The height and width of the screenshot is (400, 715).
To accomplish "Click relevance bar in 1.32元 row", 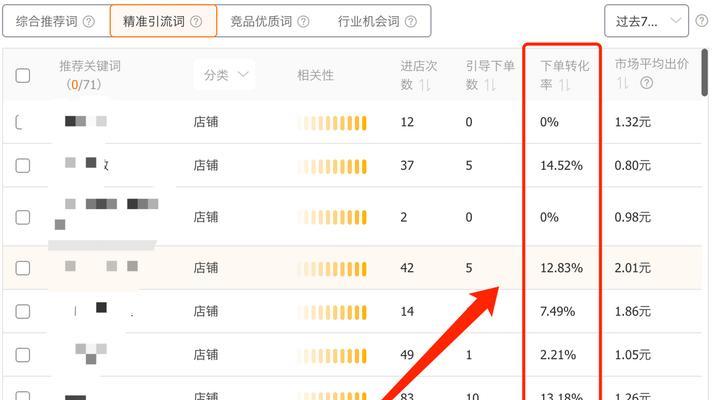I will click(332, 123).
